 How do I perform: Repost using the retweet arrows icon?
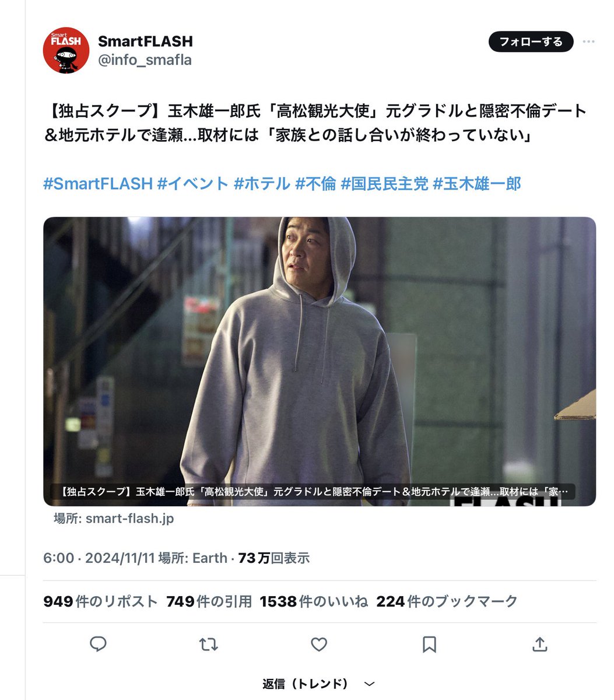click(x=208, y=644)
